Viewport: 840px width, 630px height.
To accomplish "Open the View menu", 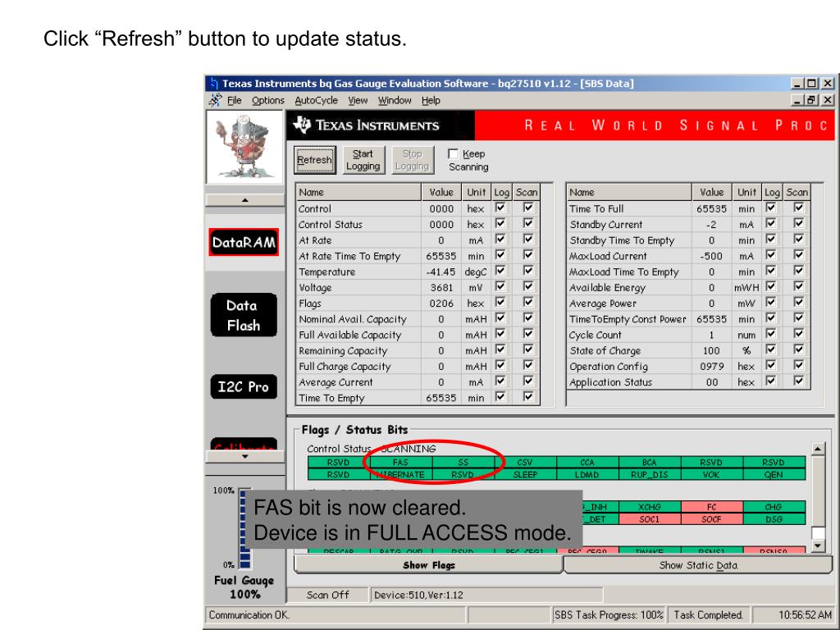I will tap(358, 100).
